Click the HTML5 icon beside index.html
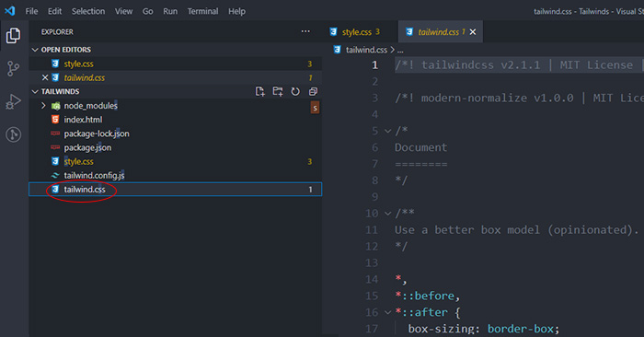 tap(55, 120)
